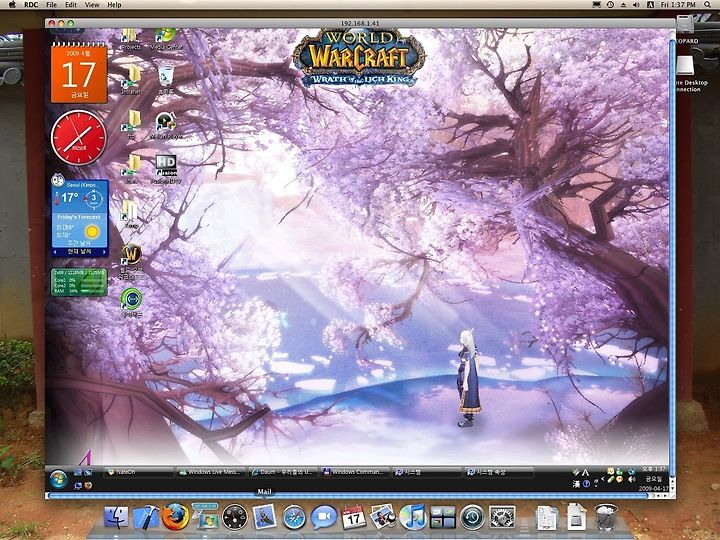Open Dashboard from the Dock

[x=235, y=518]
